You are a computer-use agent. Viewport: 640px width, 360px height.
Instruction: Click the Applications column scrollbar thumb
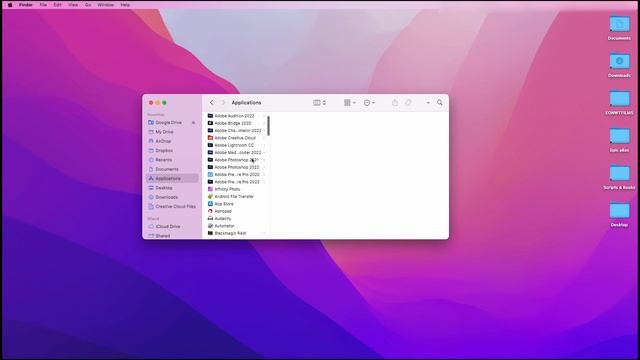point(269,126)
